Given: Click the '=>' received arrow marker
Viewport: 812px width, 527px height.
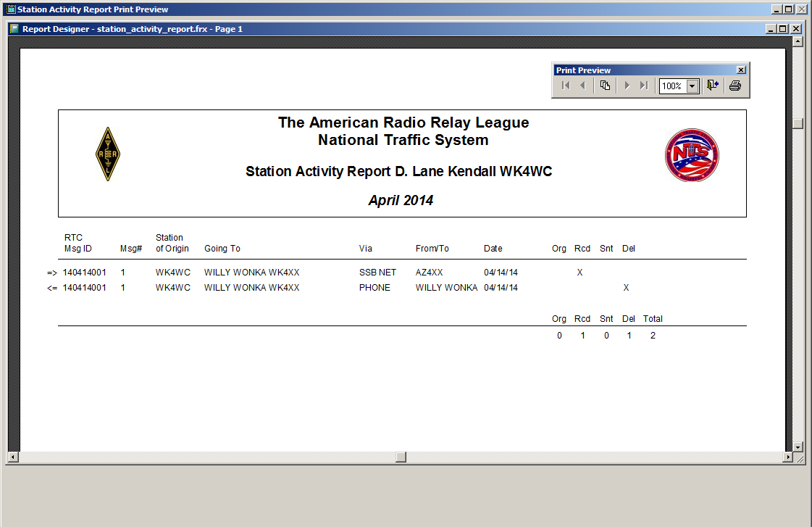Looking at the screenshot, I should [51, 273].
